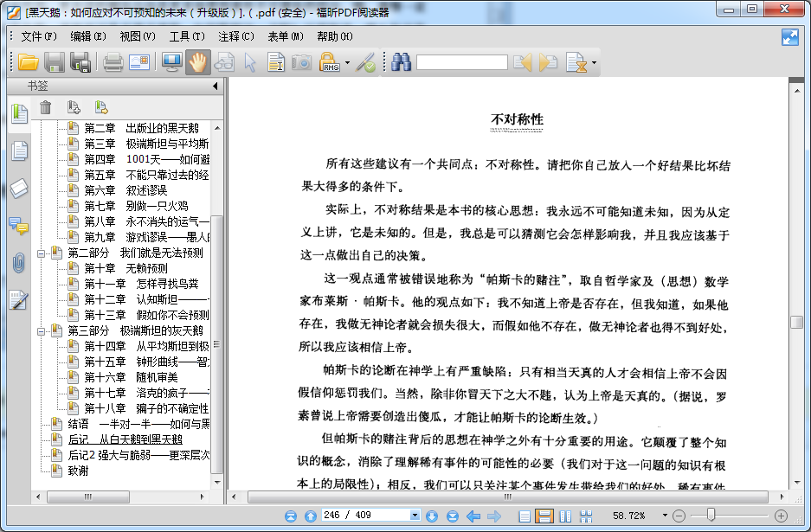811x532 pixels.
Task: Open the 文件 menu
Action: pyautogui.click(x=39, y=36)
